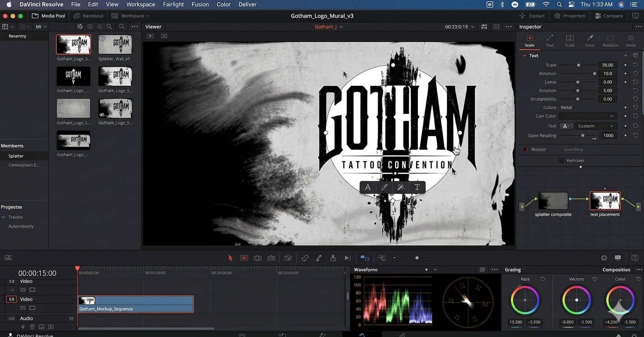
Task: Toggle keyframe dot for Colors parameter
Action: 625,108
